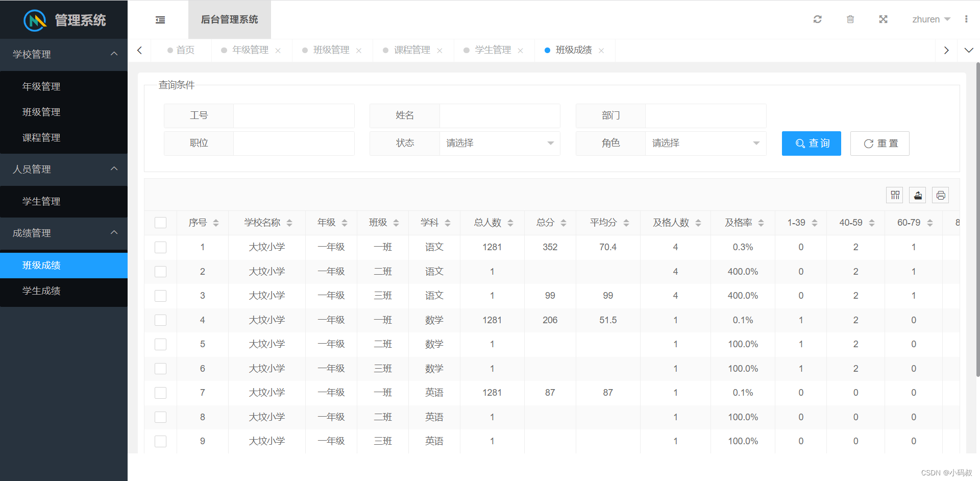Screen dimensions: 980x481
Task: Open 年级管理 in the sidebar
Action: [64, 86]
